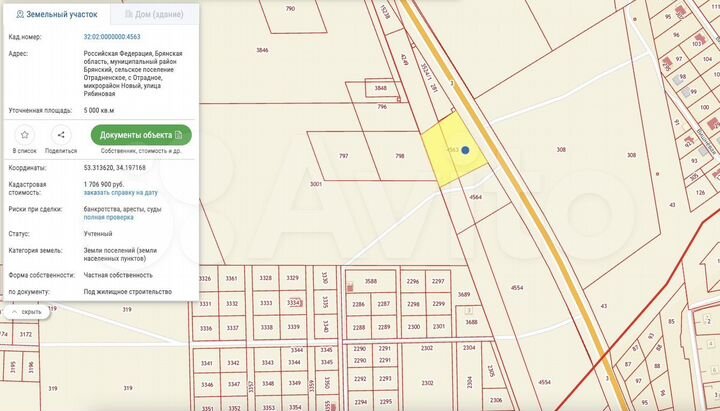The image size is (720, 411).
Task: Click the share icon labeled Поделиться
Action: click(61, 135)
